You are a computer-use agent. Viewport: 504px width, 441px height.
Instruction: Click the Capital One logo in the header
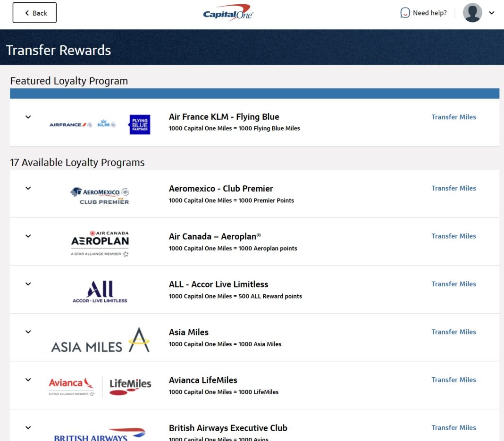pos(228,13)
